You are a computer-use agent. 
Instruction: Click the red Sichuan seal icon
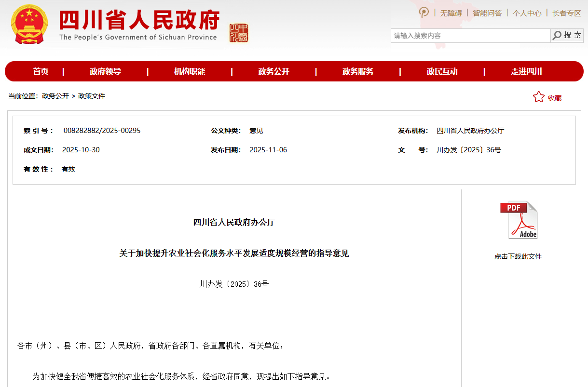click(239, 33)
